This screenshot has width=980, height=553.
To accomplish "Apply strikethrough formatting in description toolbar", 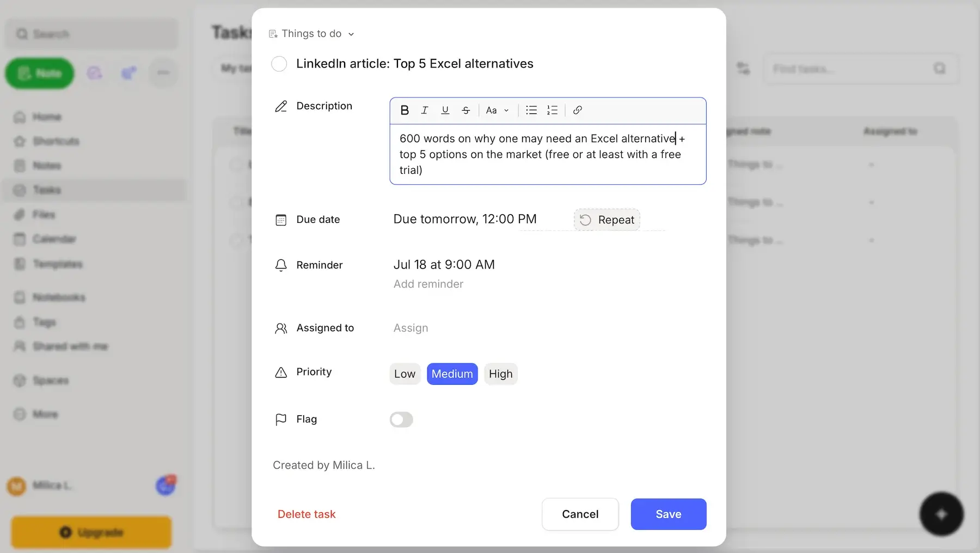I will point(465,110).
